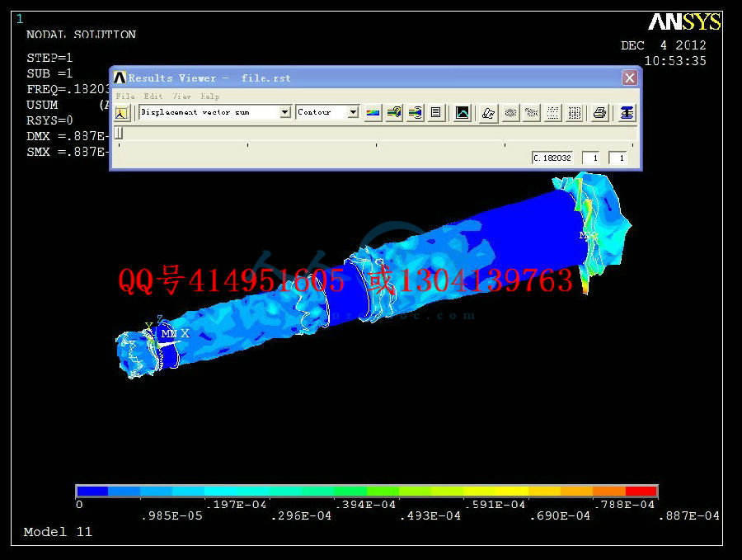The height and width of the screenshot is (560, 742).
Task: Click the greyed element selection icon
Action: pyautogui.click(x=510, y=113)
